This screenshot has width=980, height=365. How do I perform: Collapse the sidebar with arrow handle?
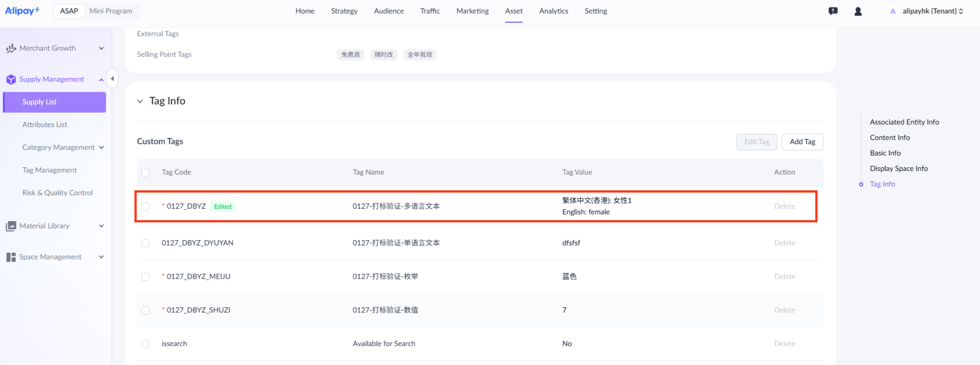click(x=112, y=79)
